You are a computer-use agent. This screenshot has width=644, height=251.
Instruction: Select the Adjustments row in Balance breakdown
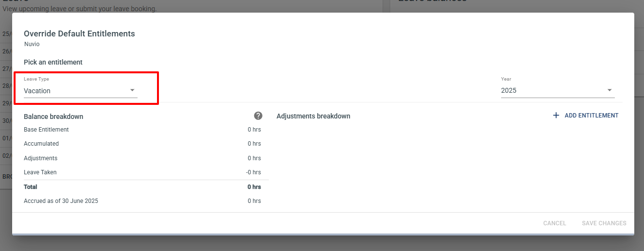click(x=142, y=158)
